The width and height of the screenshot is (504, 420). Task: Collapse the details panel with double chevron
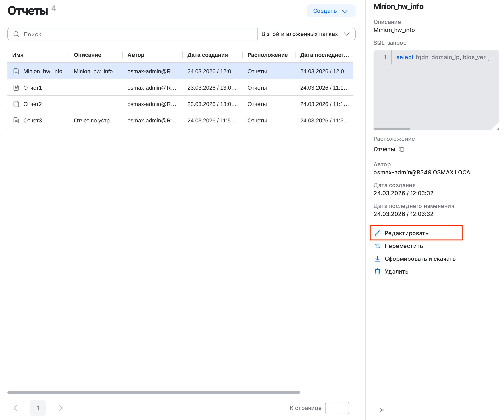point(382,410)
